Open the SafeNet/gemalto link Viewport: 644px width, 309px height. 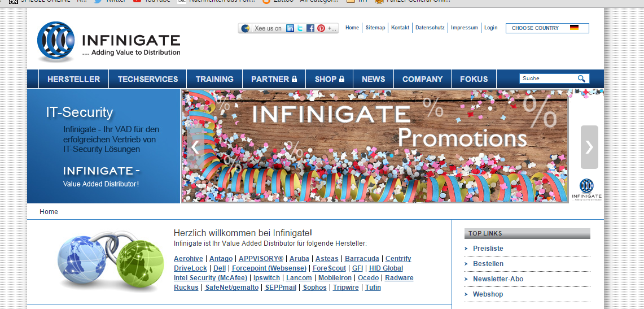click(232, 288)
